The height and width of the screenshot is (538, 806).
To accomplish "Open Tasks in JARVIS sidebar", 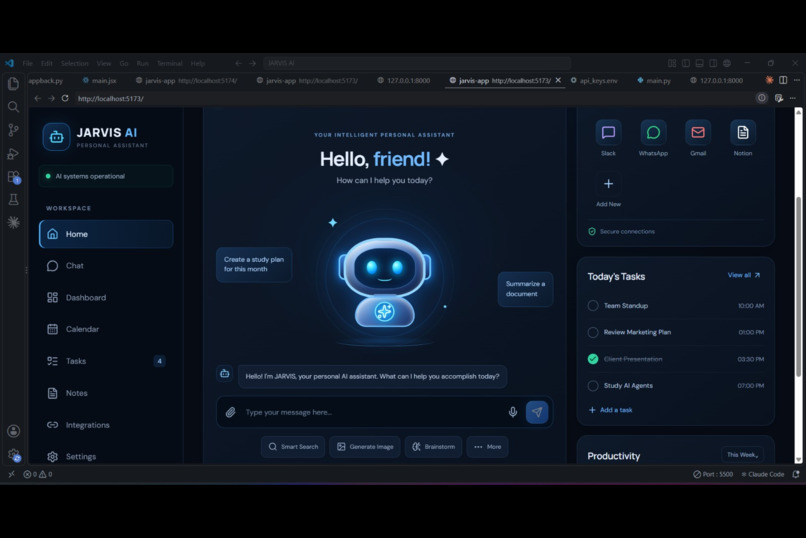I will [x=106, y=361].
